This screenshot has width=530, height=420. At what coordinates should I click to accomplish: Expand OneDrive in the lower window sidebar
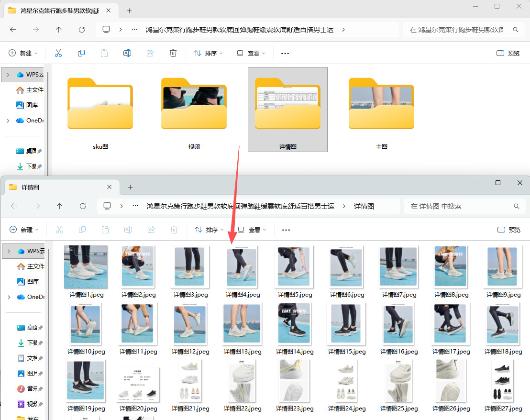(9, 297)
